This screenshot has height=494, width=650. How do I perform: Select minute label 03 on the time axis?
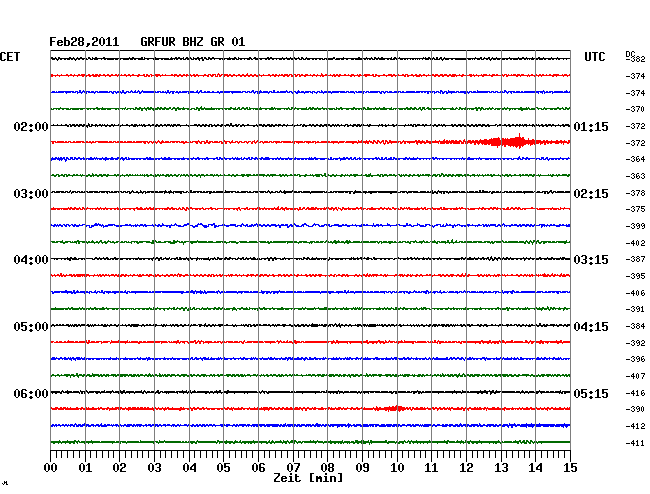click(x=154, y=468)
